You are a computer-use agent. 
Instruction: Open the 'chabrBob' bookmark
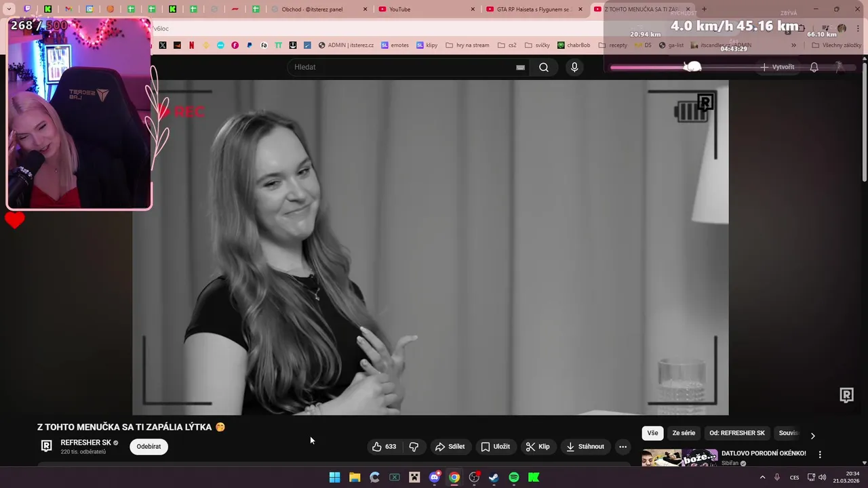pyautogui.click(x=574, y=45)
